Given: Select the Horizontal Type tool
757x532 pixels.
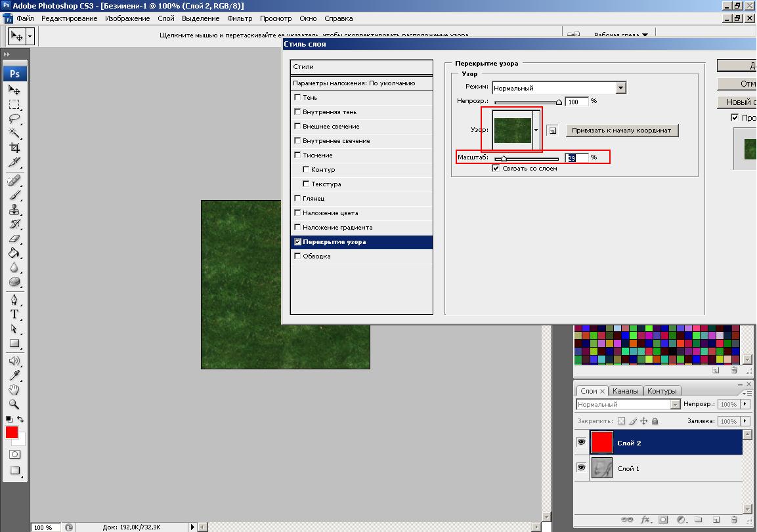Looking at the screenshot, I should [x=14, y=314].
